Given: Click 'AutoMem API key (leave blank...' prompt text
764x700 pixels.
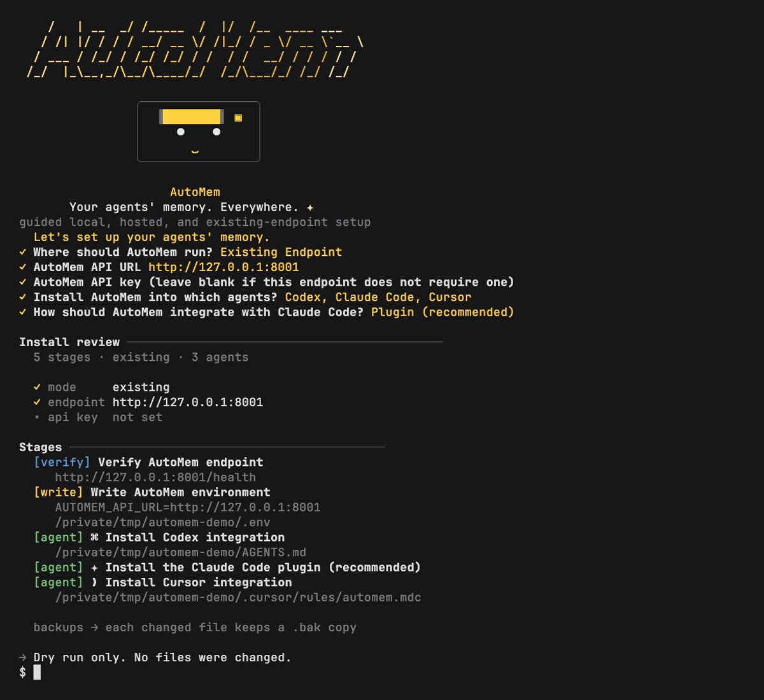Looking at the screenshot, I should [x=274, y=282].
